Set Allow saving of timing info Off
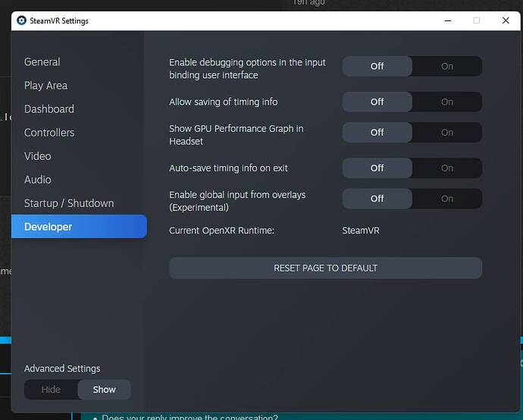523x420 pixels. pos(377,102)
